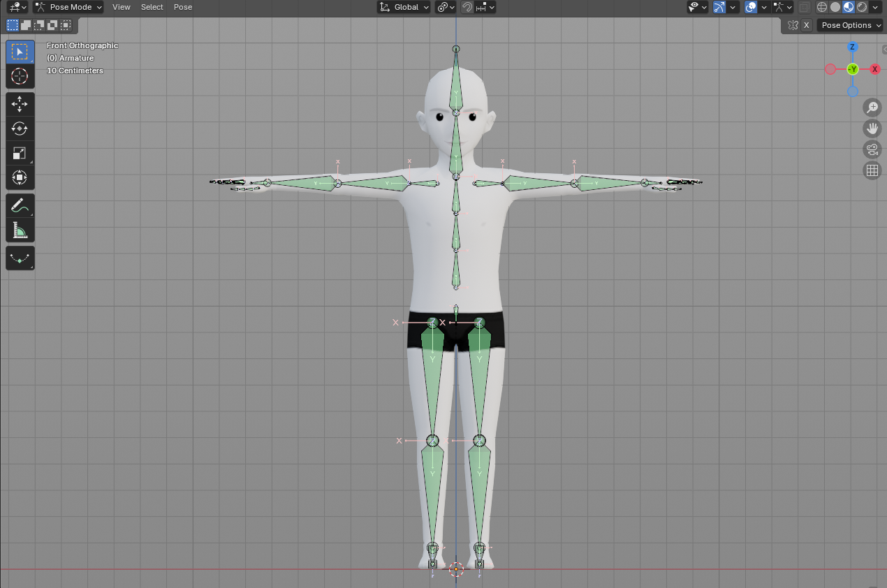
Task: Toggle X-axis mirror in pose options
Action: (806, 25)
